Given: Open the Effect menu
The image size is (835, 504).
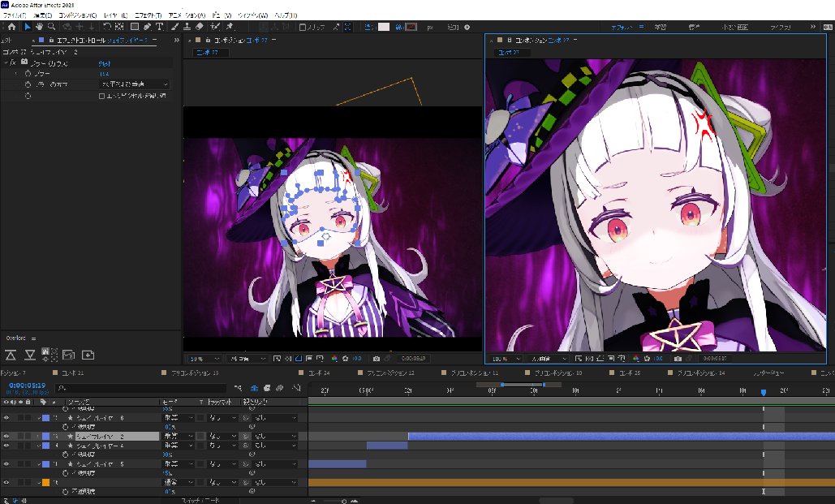Looking at the screenshot, I should pos(148,15).
